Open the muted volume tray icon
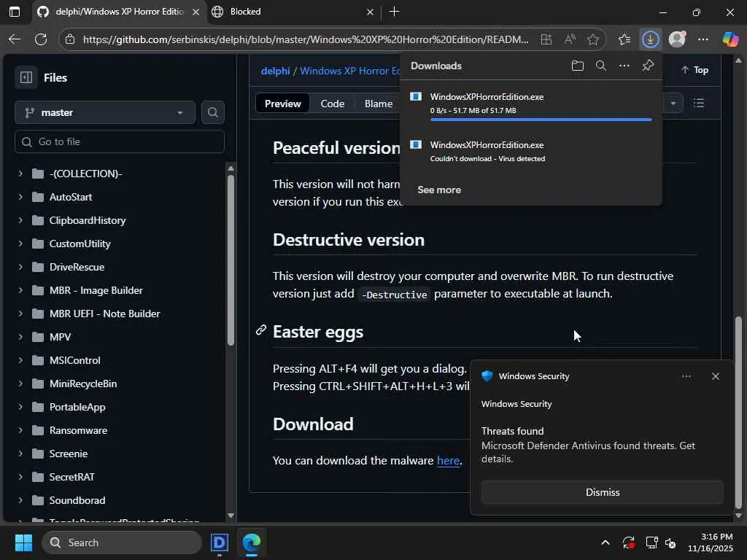747x560 pixels. point(670,542)
